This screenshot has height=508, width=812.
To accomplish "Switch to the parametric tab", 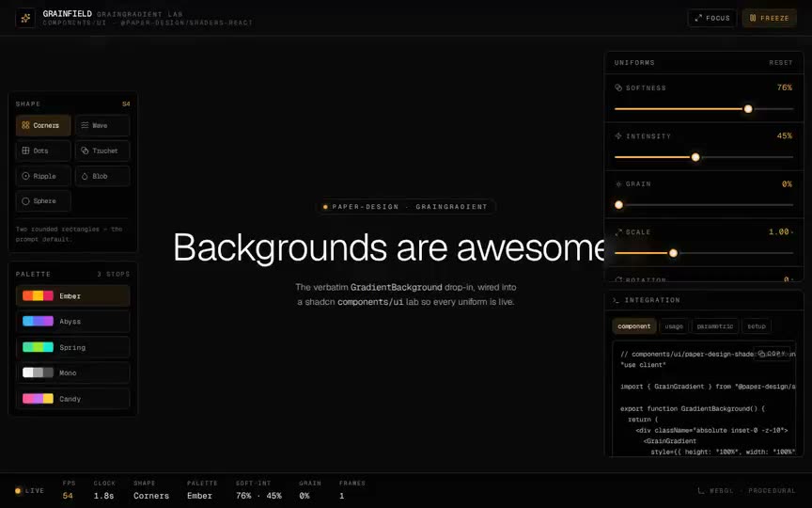I will (714, 326).
